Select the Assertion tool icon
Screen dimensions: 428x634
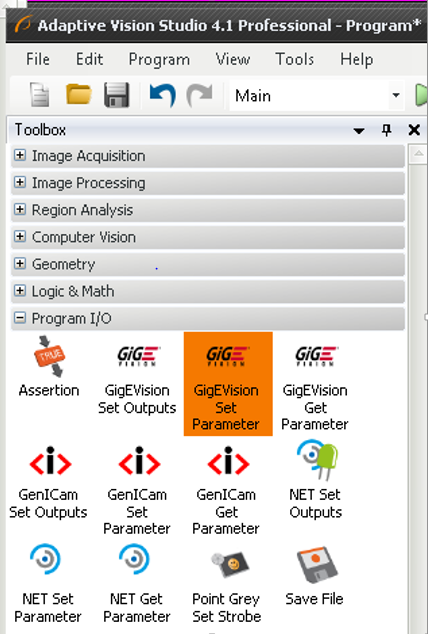(49, 367)
